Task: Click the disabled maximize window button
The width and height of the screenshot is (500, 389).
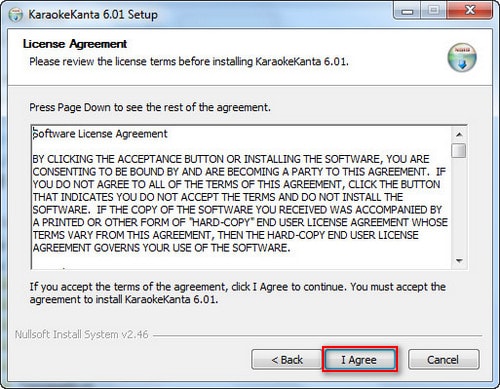Action: point(433,12)
